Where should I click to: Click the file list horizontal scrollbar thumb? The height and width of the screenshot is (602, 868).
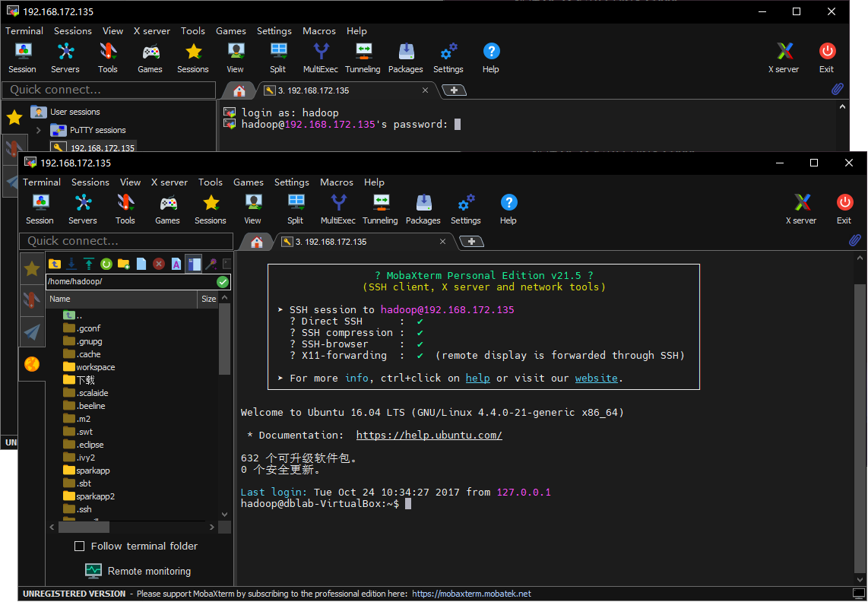[x=83, y=528]
